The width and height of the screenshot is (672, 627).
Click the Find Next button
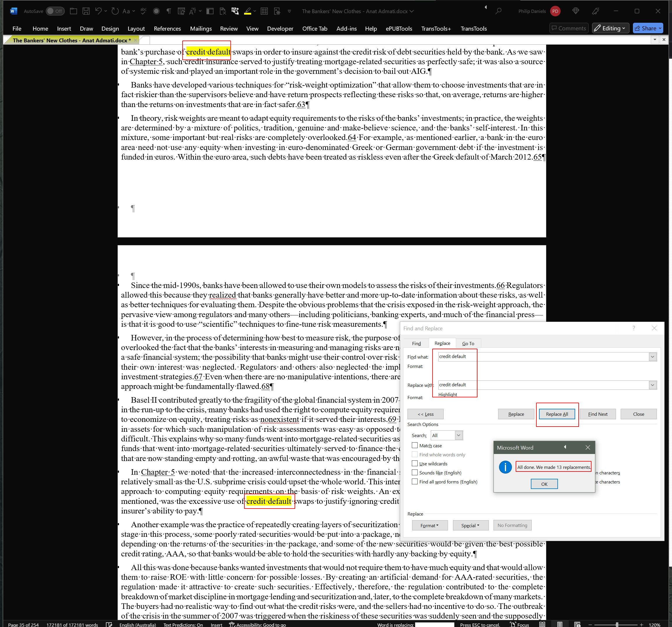click(597, 414)
